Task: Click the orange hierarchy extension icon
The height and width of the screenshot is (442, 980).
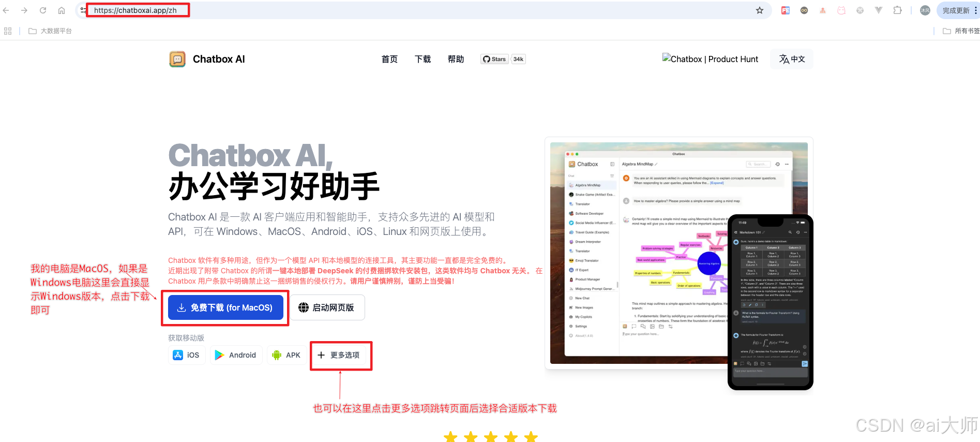Action: click(823, 10)
